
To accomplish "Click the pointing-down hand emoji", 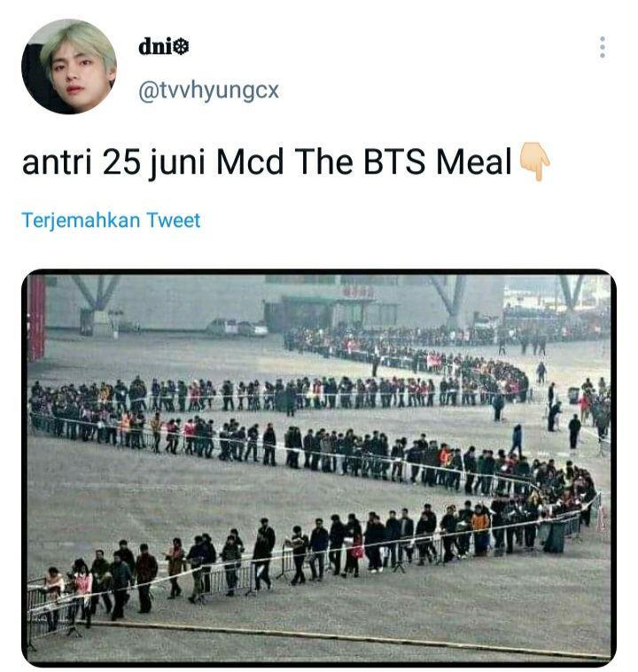I will pos(534,162).
